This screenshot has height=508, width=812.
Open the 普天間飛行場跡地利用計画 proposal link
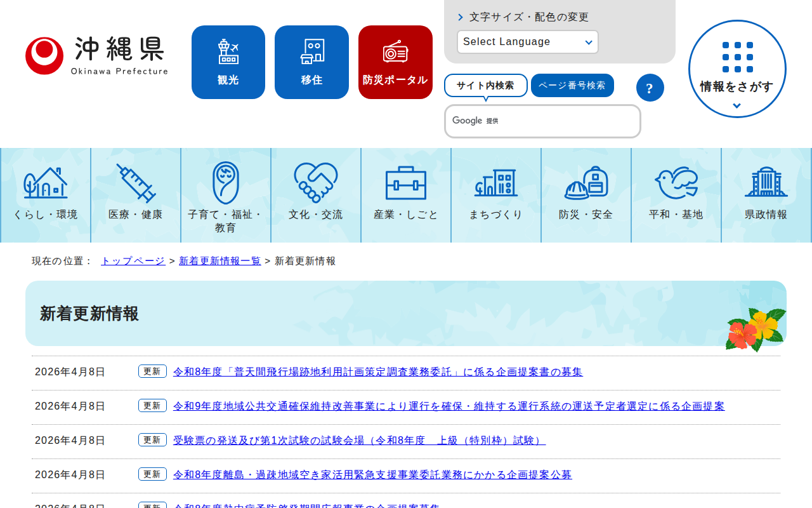(377, 372)
